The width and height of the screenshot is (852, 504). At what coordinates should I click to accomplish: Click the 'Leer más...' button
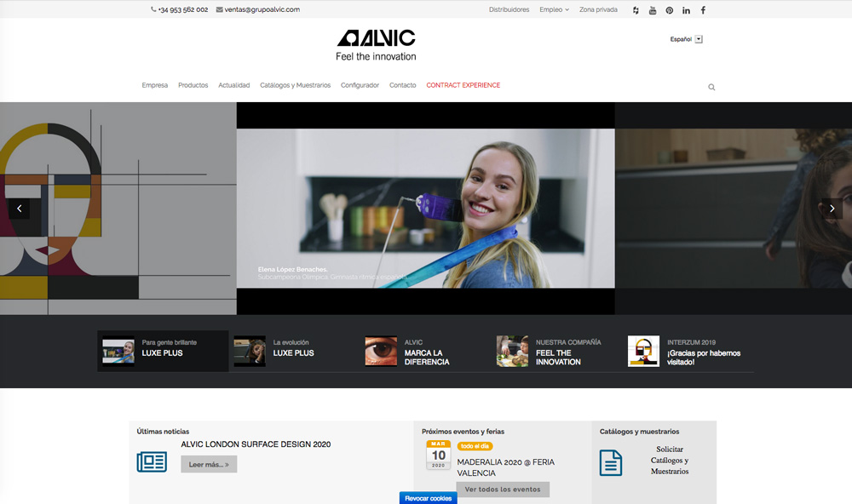[x=209, y=464]
